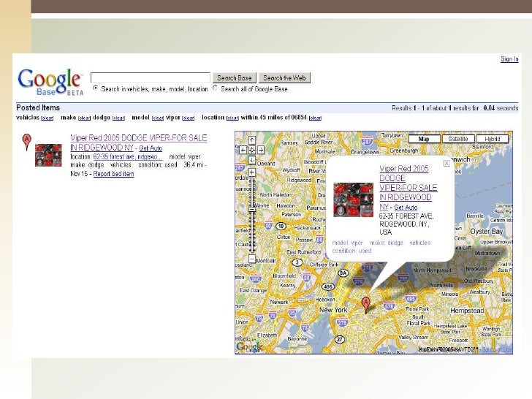Viewport: 532px width, 399px height.
Task: Clear the model filter
Action: point(158,118)
